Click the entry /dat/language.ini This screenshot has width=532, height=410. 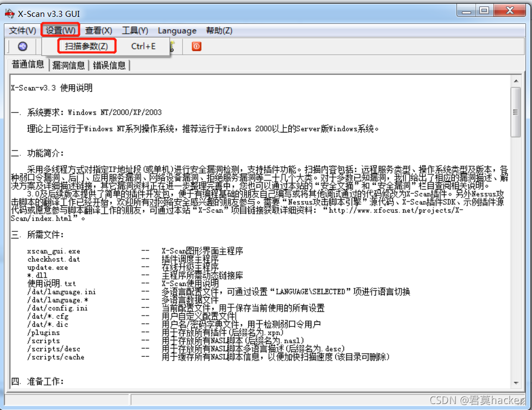[61, 292]
